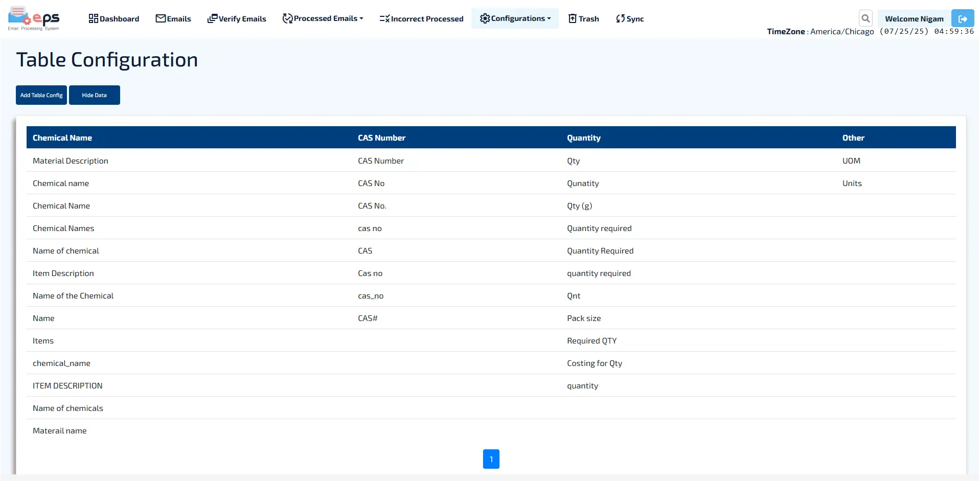
Task: Click the Verify Emails icon
Action: 212,19
